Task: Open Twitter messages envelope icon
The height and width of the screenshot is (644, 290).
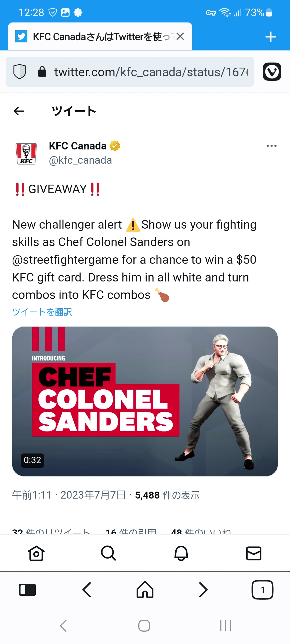Action: [254, 553]
